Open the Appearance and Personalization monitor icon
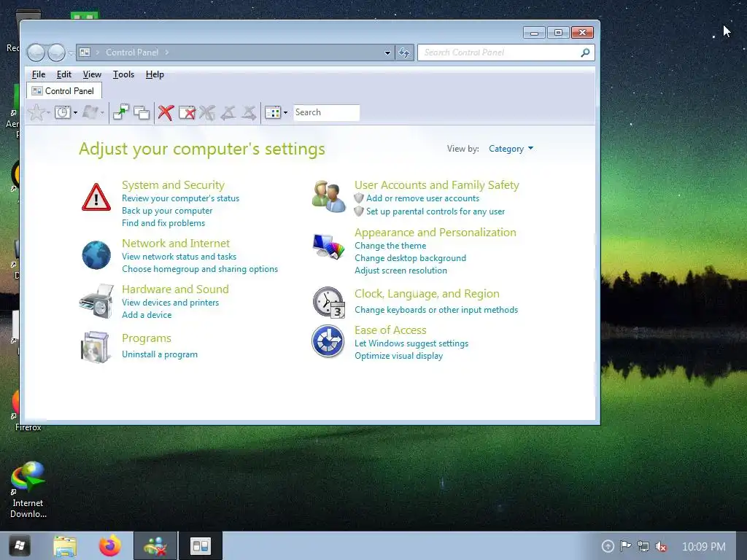The width and height of the screenshot is (747, 560). (328, 246)
